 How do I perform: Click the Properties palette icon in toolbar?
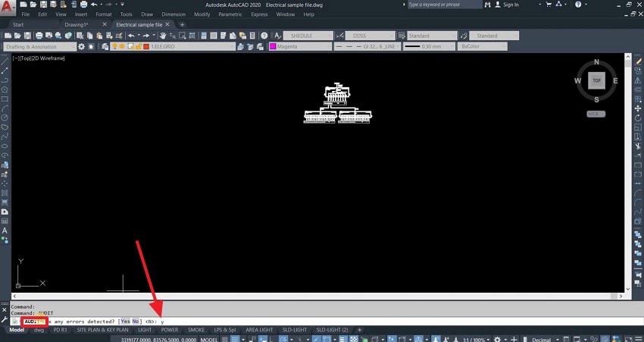click(x=204, y=36)
